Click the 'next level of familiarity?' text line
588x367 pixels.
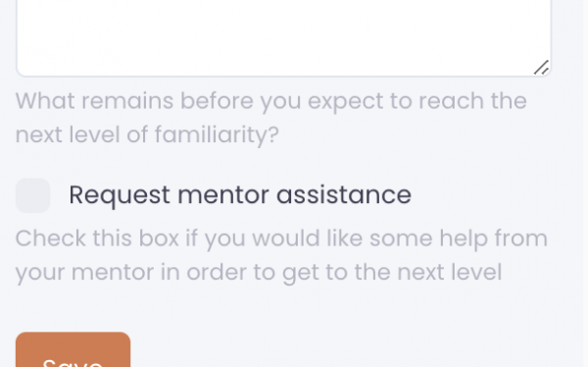click(x=147, y=134)
